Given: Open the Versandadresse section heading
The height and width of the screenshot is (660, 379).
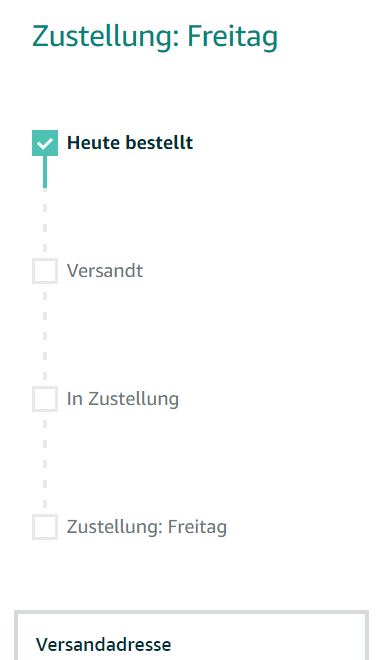Looking at the screenshot, I should coord(104,644).
